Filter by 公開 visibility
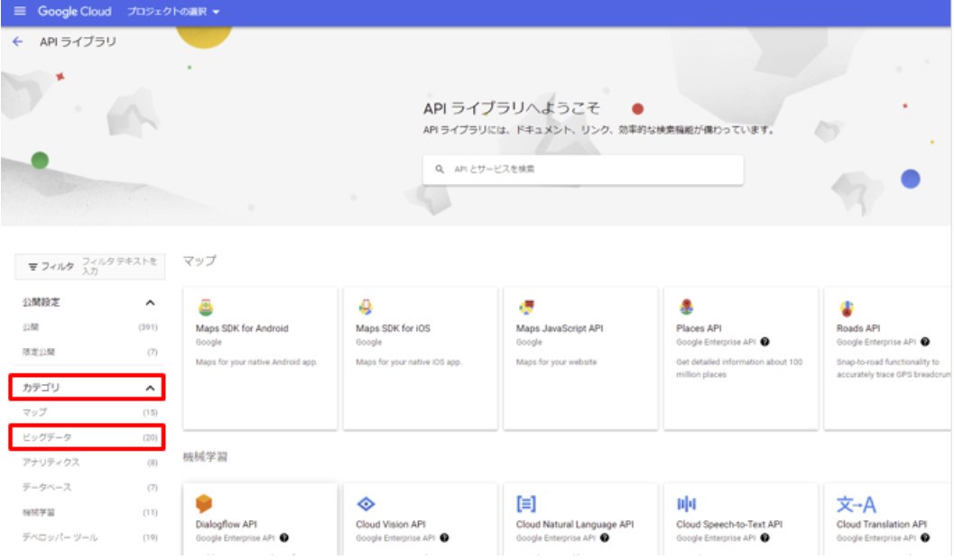This screenshot has width=954, height=560. coord(89,327)
